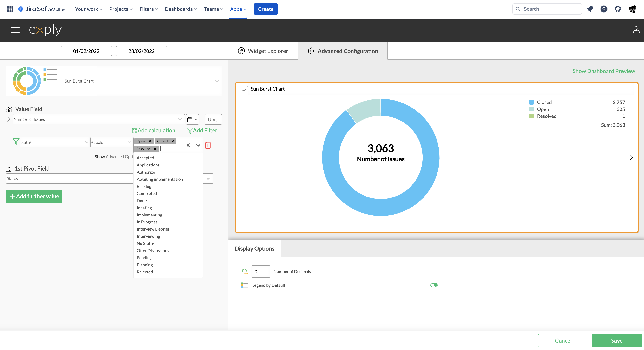The width and height of the screenshot is (644, 350).
Task: Select the Closed legend color swatch
Action: click(x=531, y=102)
